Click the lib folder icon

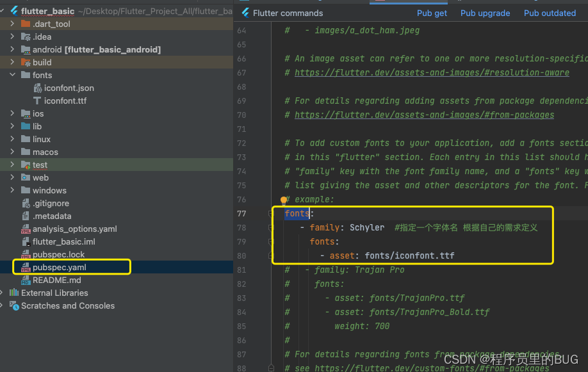pyautogui.click(x=26, y=126)
